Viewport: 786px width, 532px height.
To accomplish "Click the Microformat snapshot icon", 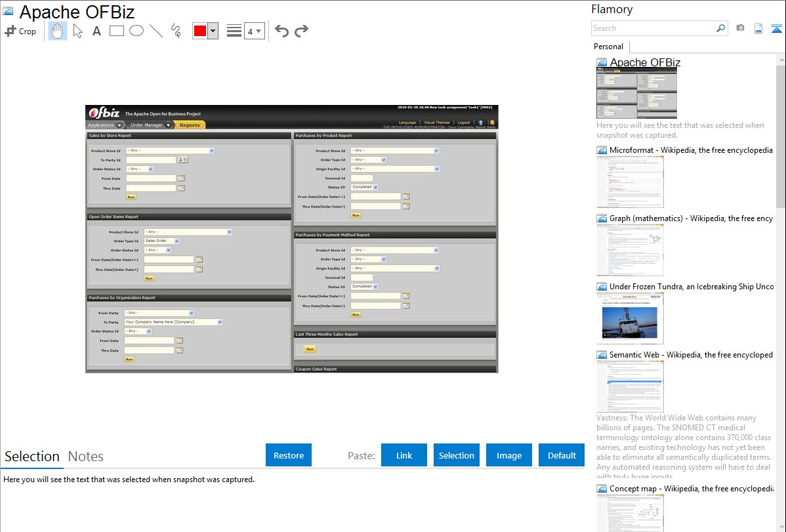I will [x=602, y=150].
